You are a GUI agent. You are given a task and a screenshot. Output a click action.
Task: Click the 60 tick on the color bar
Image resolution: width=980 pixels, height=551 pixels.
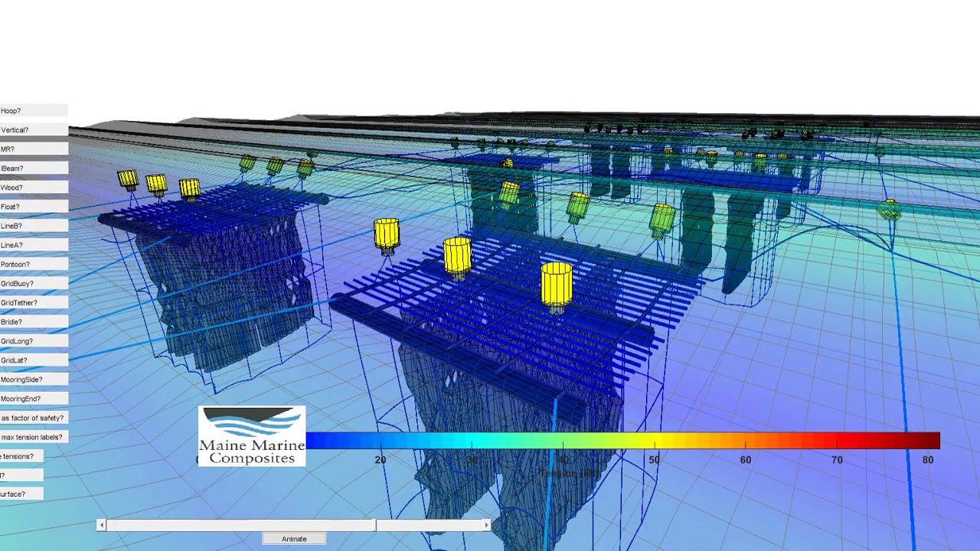746,460
